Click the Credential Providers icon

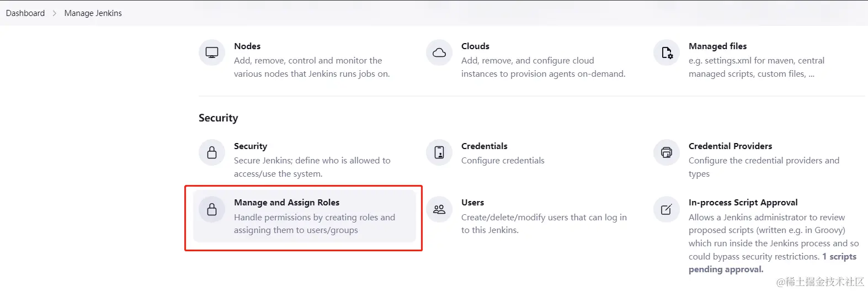coord(667,152)
